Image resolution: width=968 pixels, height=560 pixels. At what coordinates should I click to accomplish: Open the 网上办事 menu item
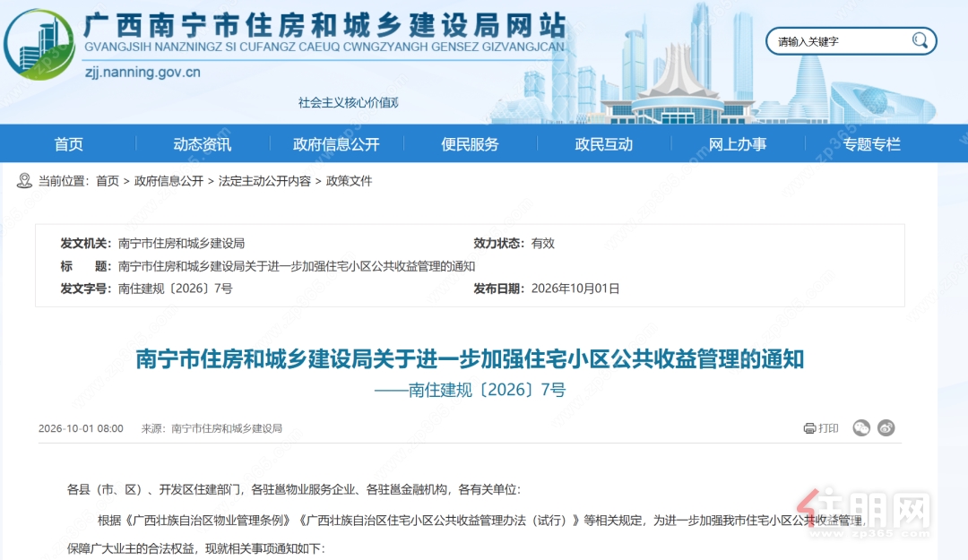coord(738,144)
